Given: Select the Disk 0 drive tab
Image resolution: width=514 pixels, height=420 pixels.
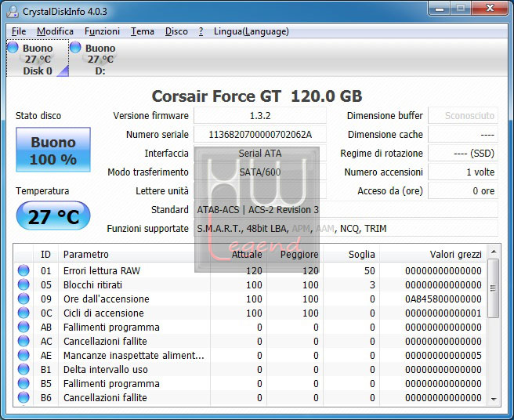Looking at the screenshot, I should click(38, 58).
